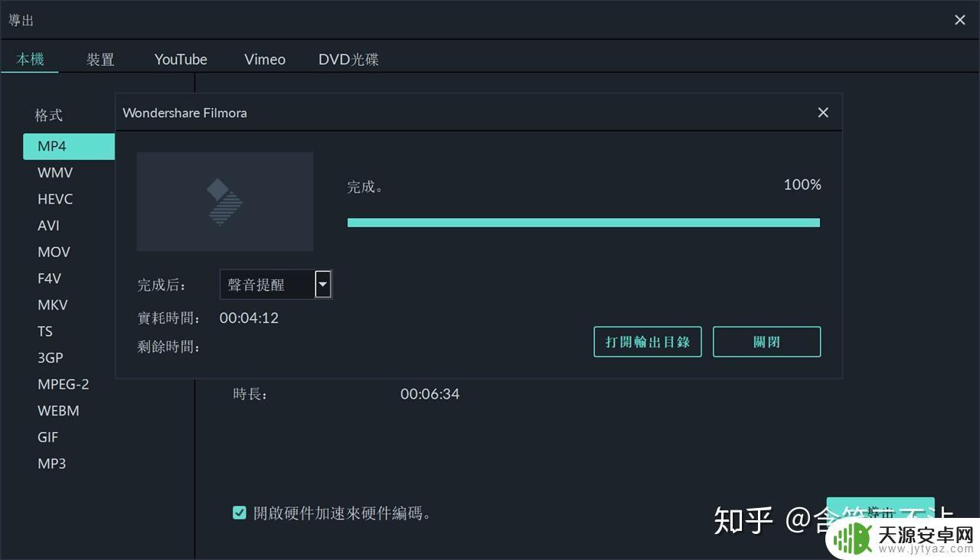The width and height of the screenshot is (980, 560).
Task: Click the Wondershare Filmora dialog title
Action: point(185,112)
